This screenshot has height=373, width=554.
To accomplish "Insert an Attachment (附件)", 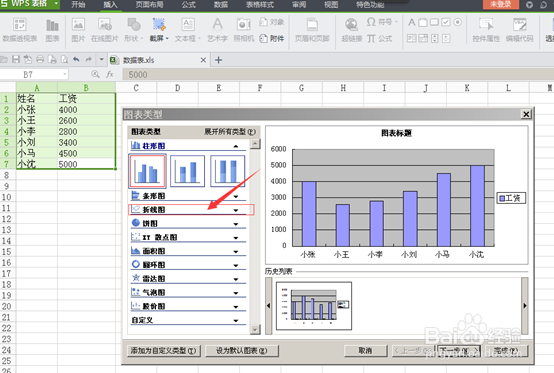I will [272, 38].
